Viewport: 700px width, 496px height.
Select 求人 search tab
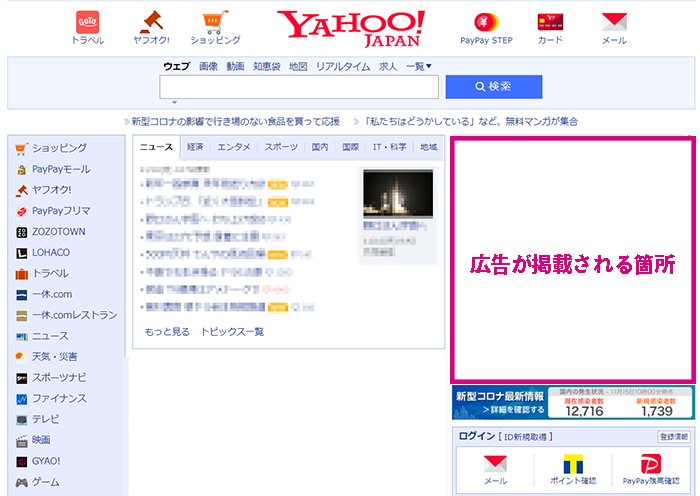pyautogui.click(x=388, y=67)
